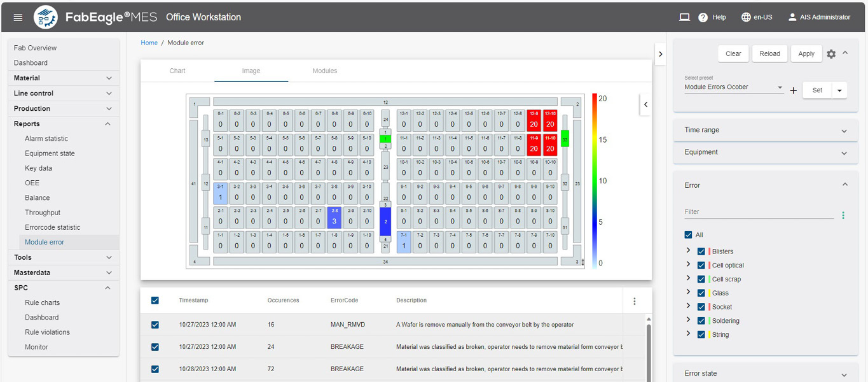
Task: Open the filter panel settings gear
Action: [831, 54]
